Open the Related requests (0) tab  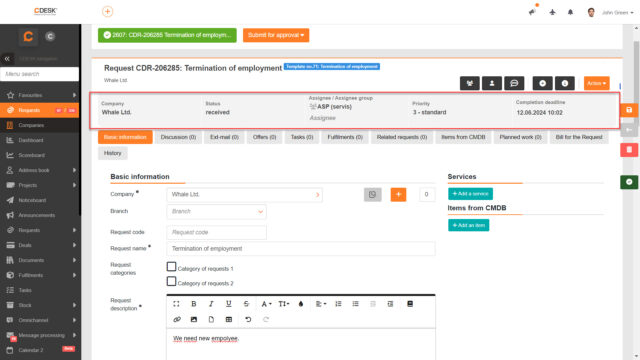(x=402, y=137)
